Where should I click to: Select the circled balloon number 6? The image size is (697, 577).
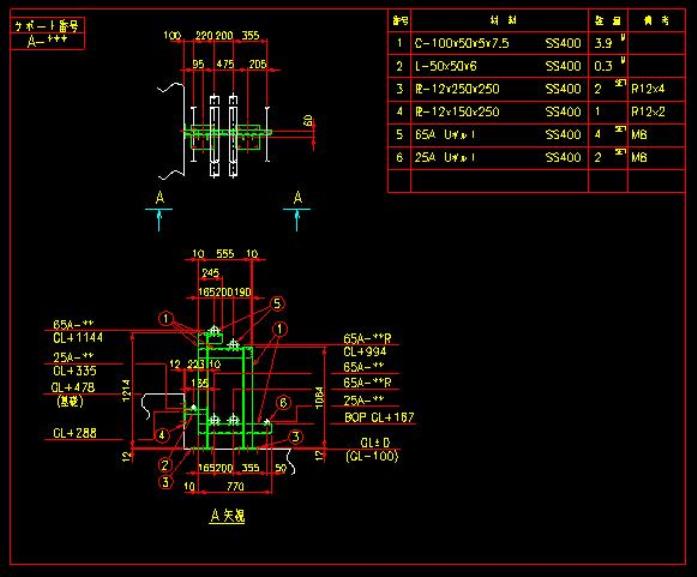click(x=283, y=402)
